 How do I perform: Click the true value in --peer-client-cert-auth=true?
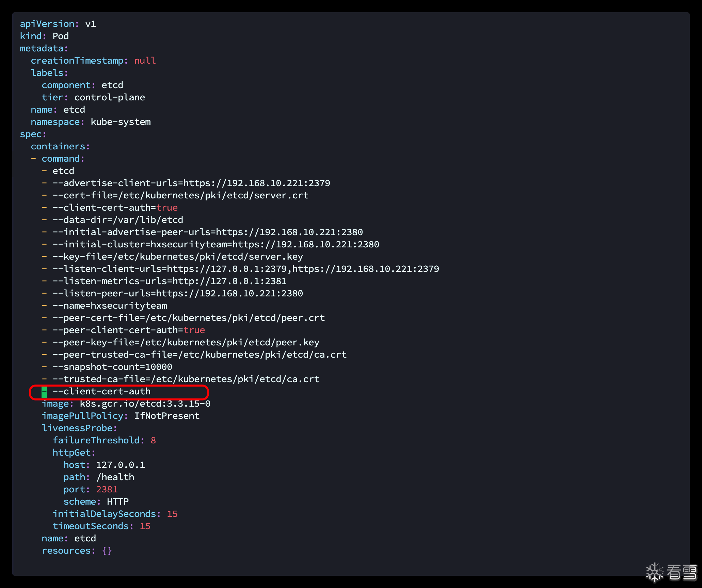pos(194,330)
